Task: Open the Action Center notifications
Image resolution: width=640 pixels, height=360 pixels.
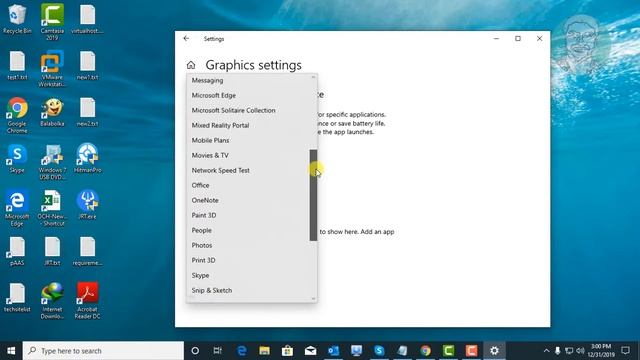Action: [625, 351]
